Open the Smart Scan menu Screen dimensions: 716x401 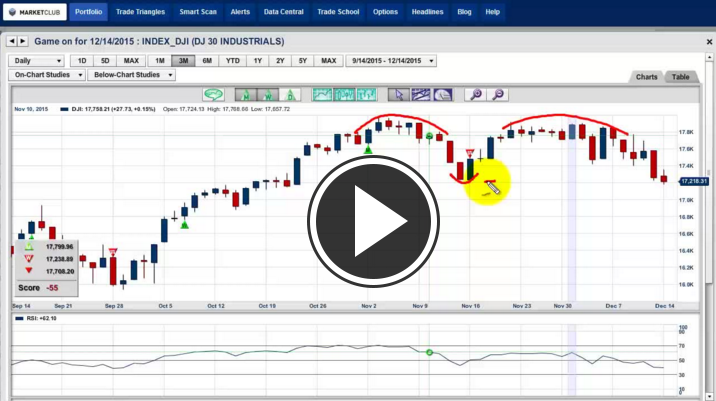pyautogui.click(x=198, y=12)
